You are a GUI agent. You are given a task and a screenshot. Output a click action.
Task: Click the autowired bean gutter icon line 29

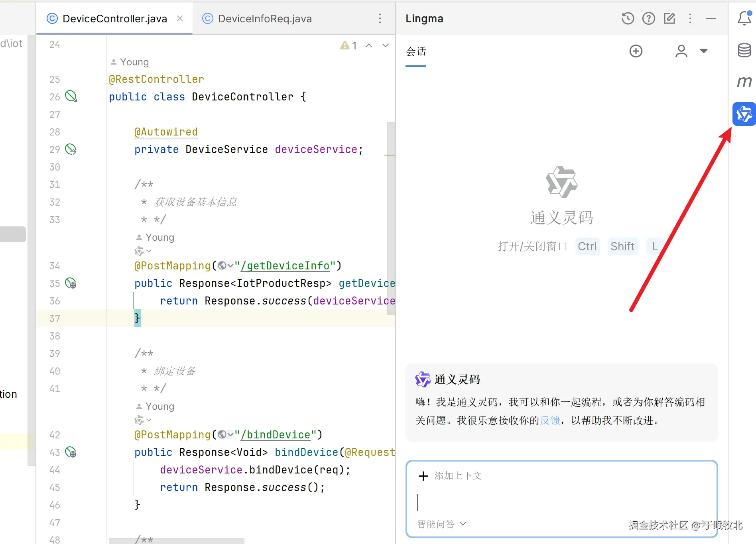71,149
